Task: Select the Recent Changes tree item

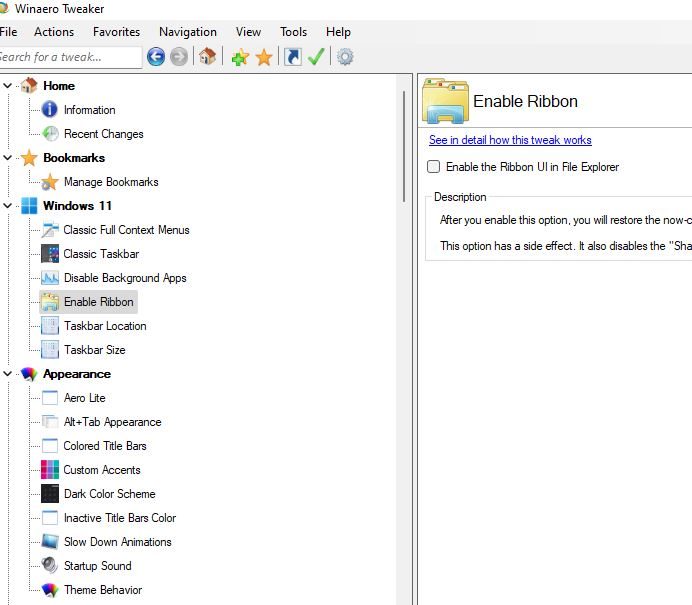Action: click(x=104, y=134)
